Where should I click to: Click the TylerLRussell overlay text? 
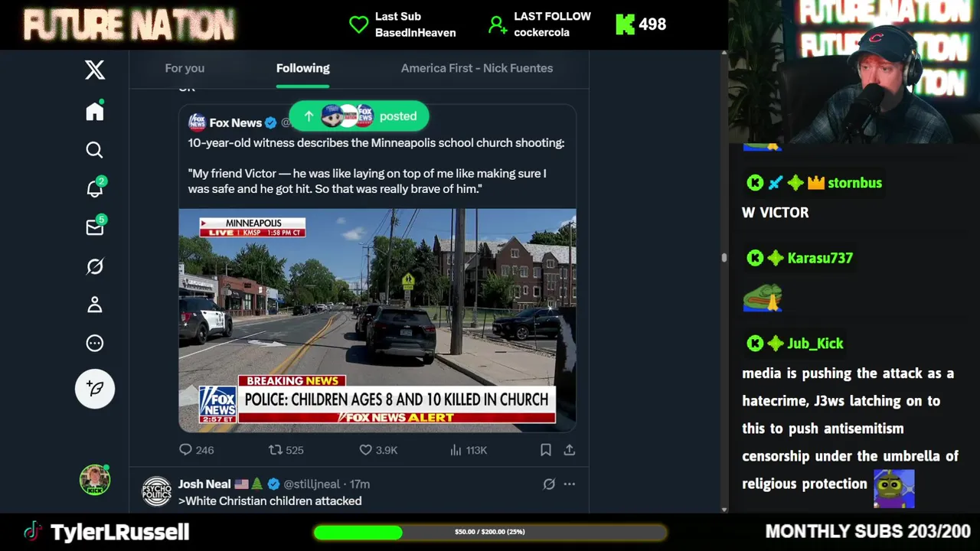click(x=119, y=532)
